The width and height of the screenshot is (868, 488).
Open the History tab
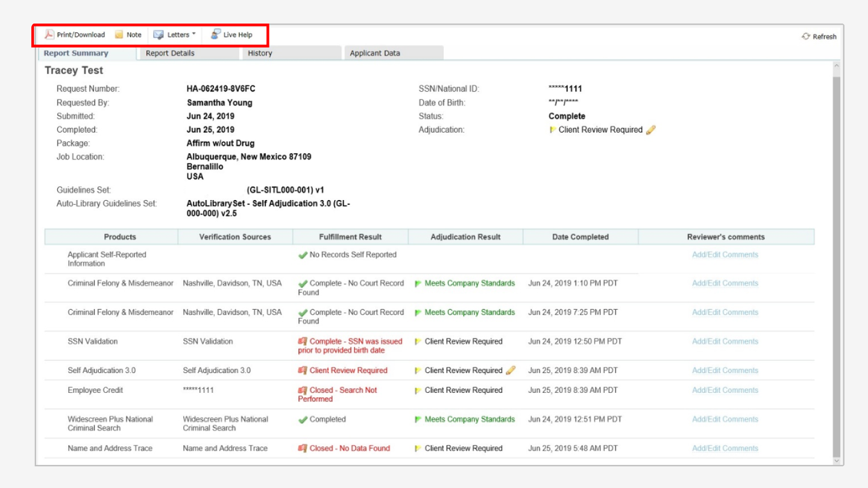(x=260, y=53)
